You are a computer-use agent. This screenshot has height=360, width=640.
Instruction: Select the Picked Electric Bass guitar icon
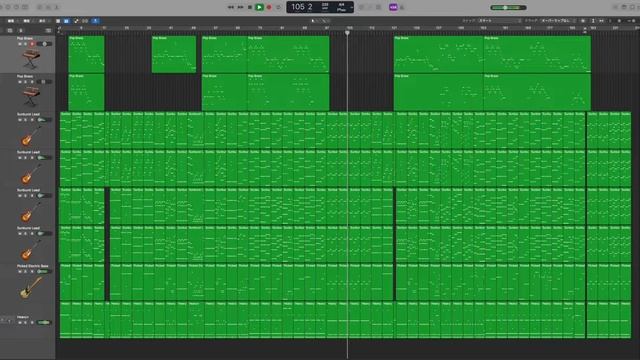click(x=31, y=287)
